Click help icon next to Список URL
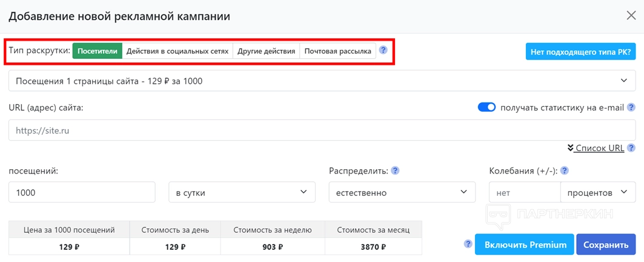 pos(631,147)
